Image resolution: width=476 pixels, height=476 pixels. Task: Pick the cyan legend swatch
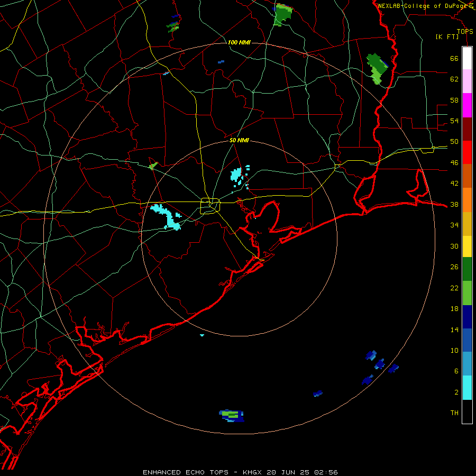[467, 388]
